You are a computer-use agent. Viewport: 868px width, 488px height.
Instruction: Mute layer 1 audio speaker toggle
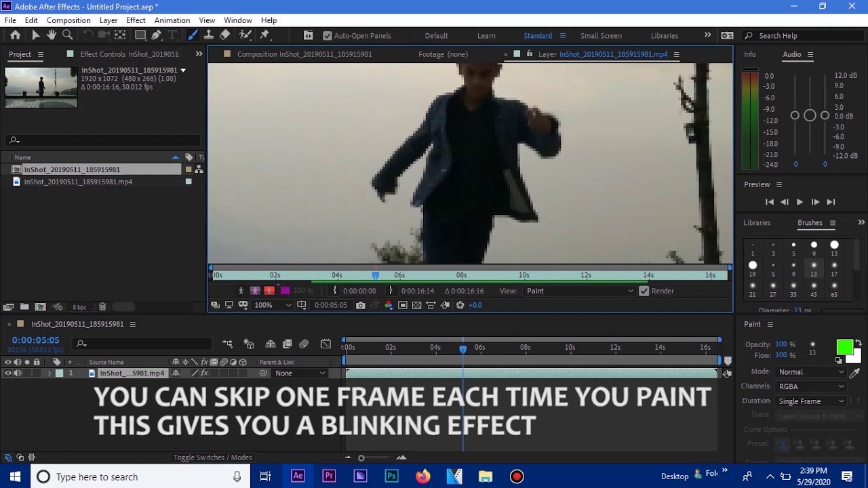[18, 373]
